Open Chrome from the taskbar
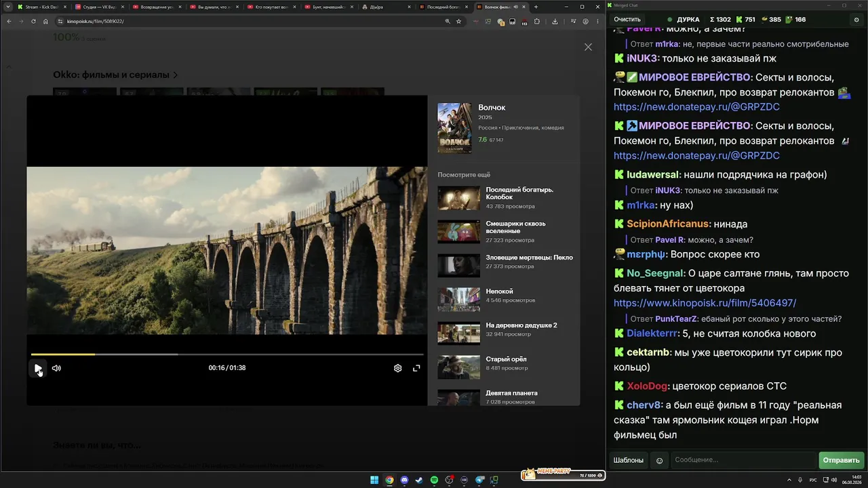This screenshot has width=868, height=488. click(x=389, y=480)
